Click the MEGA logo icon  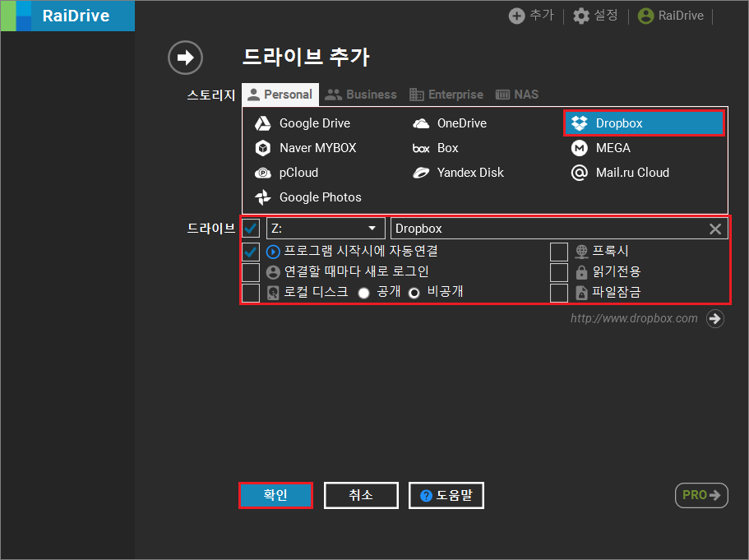pyautogui.click(x=580, y=148)
